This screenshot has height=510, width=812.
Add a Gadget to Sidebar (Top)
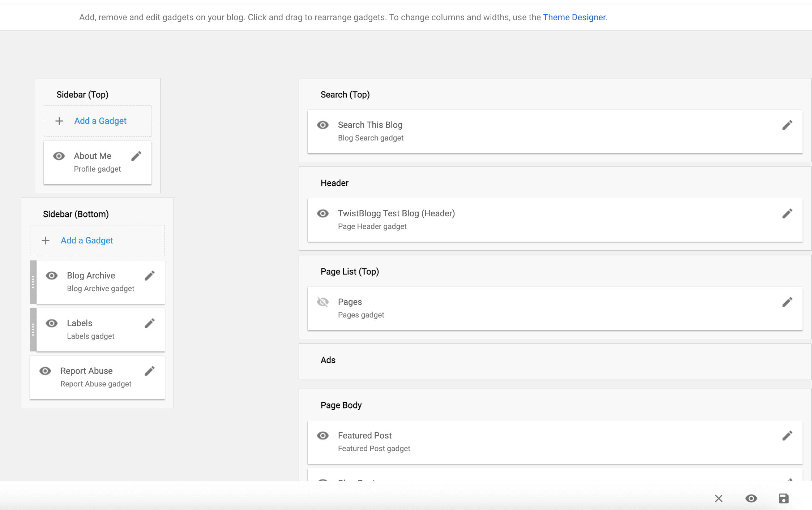coord(100,121)
